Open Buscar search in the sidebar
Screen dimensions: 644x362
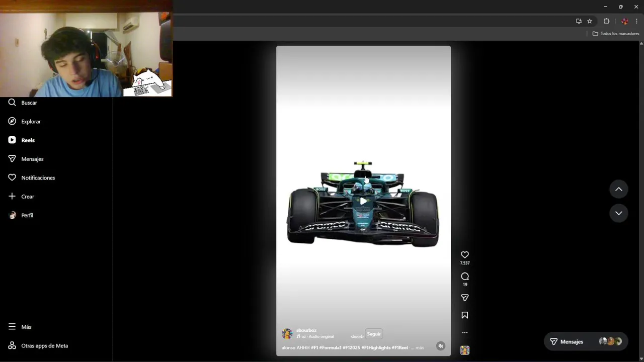23,103
